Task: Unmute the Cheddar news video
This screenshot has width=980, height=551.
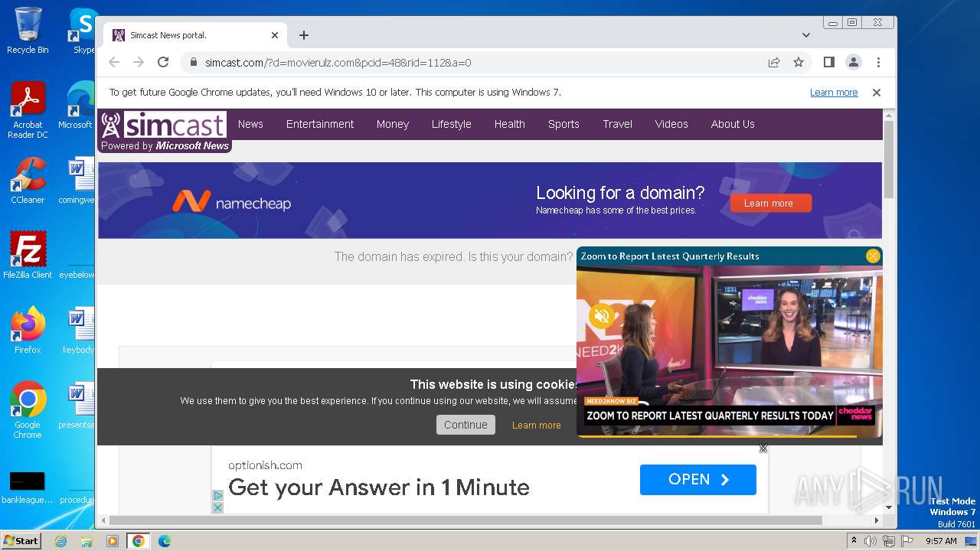Action: click(x=602, y=315)
